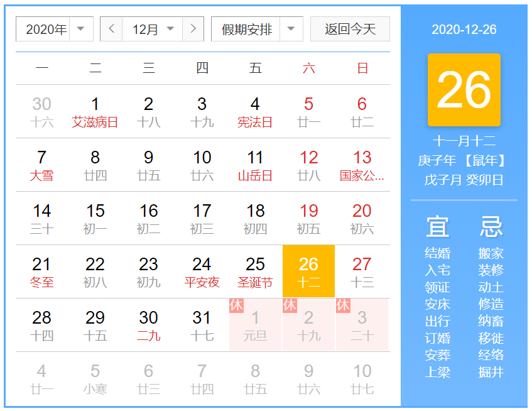The image size is (532, 411).
Task: Select grayed November 30 十六 cell
Action: (x=41, y=112)
